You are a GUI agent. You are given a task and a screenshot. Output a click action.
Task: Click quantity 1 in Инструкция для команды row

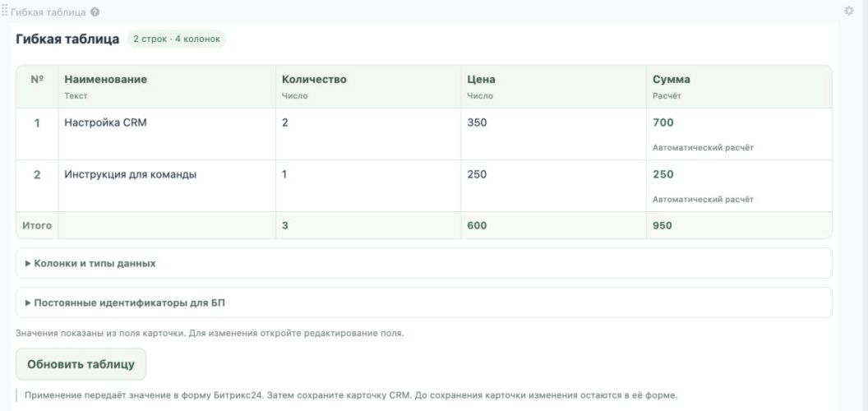pos(368,186)
